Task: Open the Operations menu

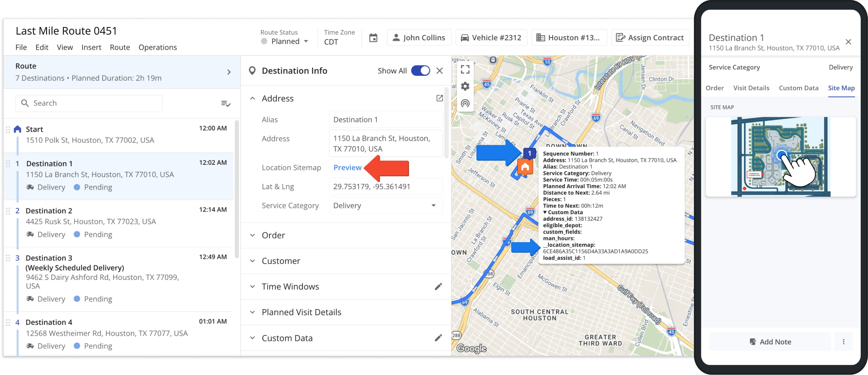Action: (x=158, y=47)
